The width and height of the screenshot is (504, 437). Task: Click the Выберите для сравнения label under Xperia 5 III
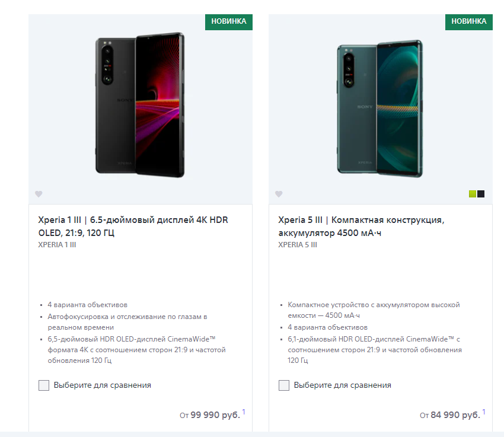coord(342,385)
